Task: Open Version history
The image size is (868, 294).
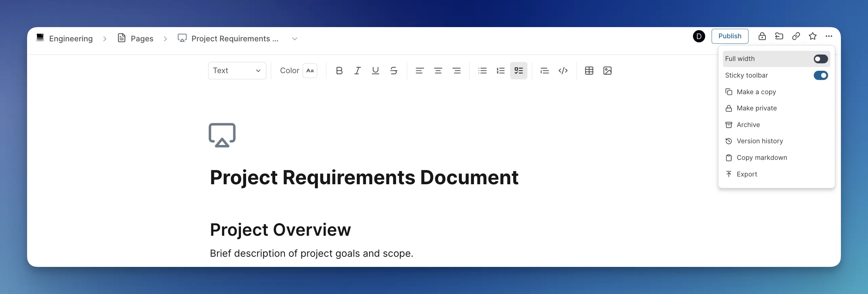Action: [776, 141]
